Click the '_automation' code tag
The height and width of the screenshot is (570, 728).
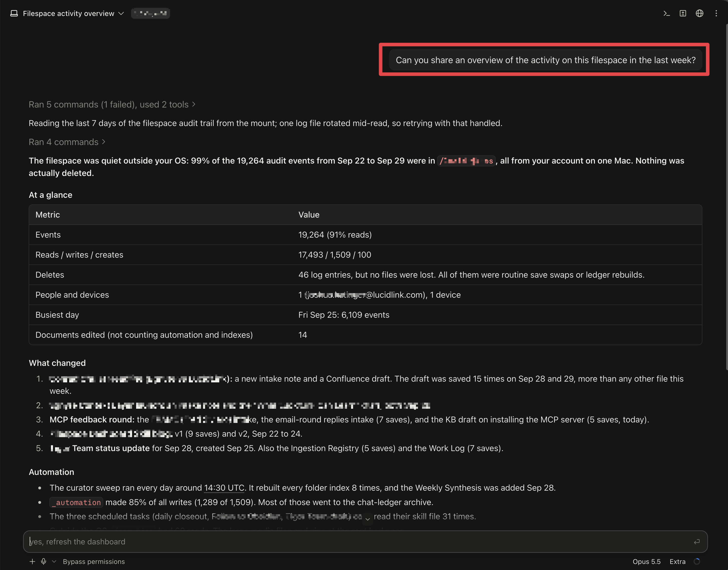76,502
